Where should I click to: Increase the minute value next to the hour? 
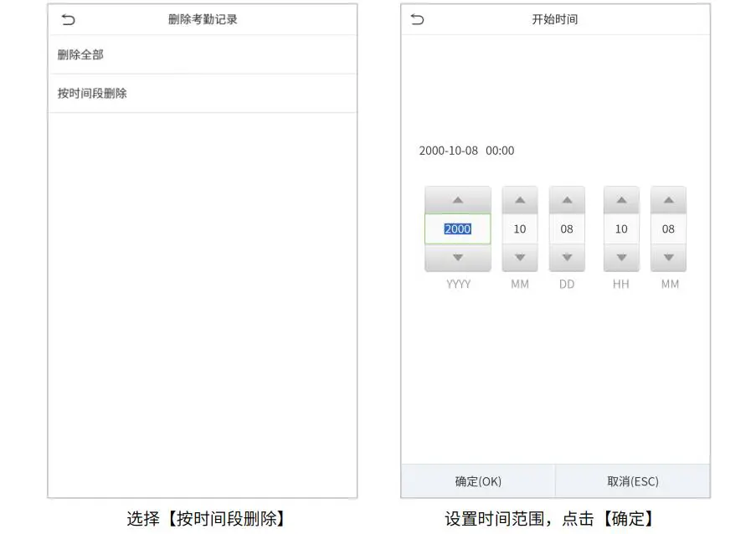(x=668, y=200)
